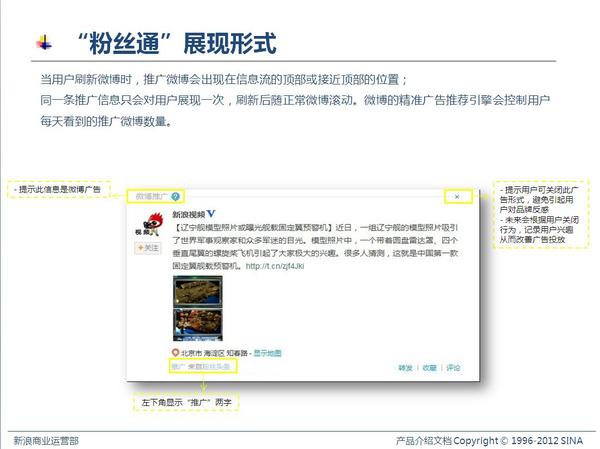The width and height of the screenshot is (600, 449).
Task: Click 转发 to repost the weibo
Action: pos(405,368)
